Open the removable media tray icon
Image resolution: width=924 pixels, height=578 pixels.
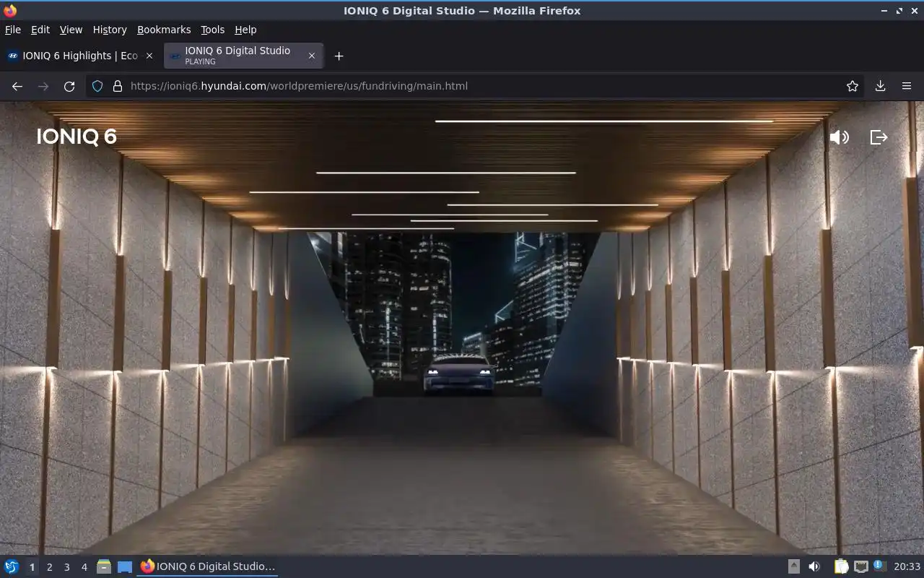pos(794,566)
